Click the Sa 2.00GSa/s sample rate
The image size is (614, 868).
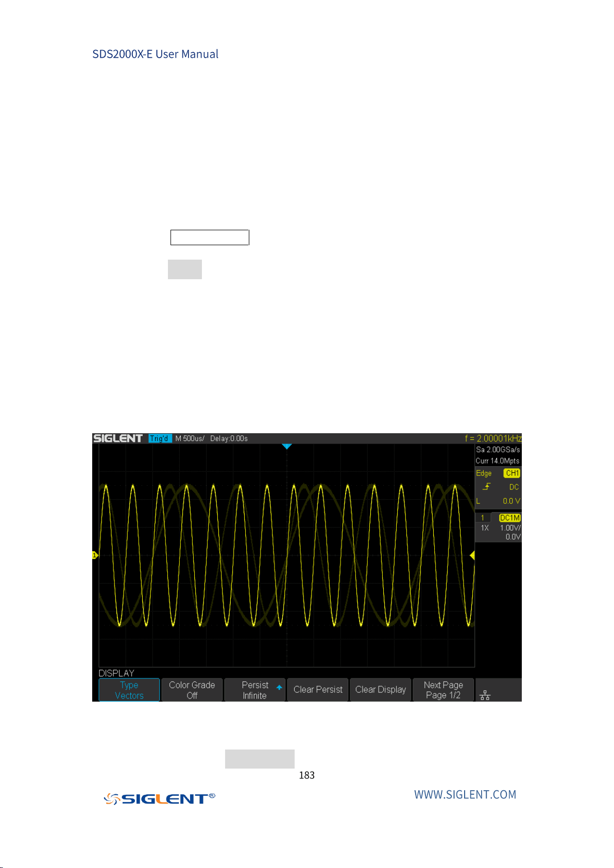[498, 450]
